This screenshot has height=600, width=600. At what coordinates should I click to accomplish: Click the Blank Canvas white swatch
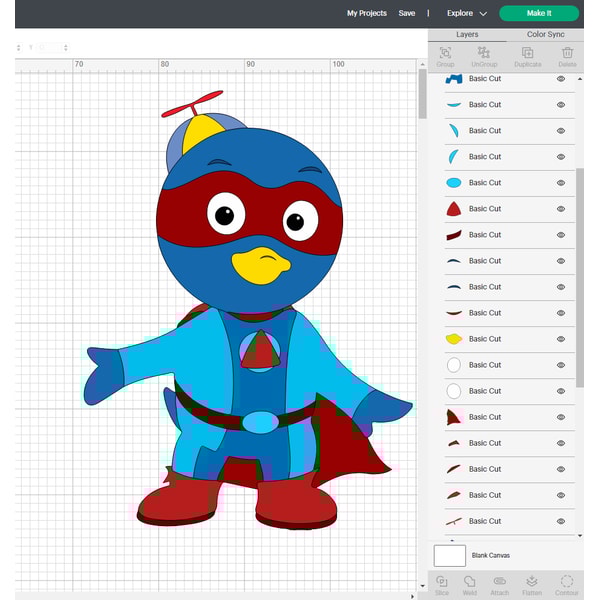click(450, 556)
